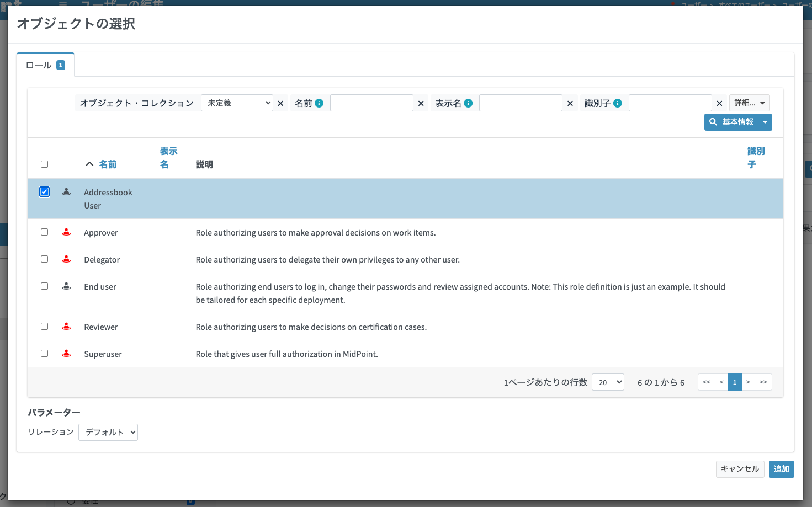Click the 基本情報 search button
The width and height of the screenshot is (812, 507).
[732, 122]
